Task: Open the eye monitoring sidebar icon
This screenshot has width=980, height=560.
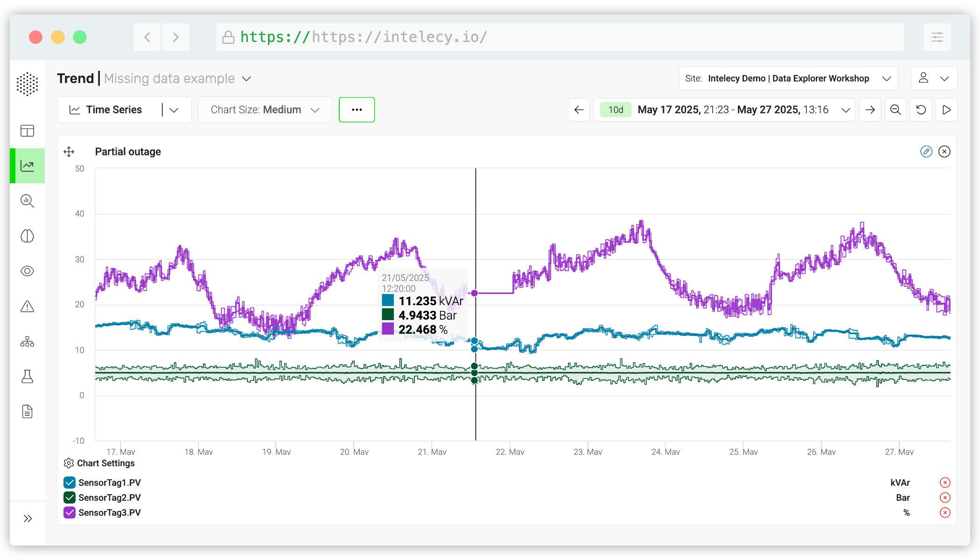Action: (27, 271)
